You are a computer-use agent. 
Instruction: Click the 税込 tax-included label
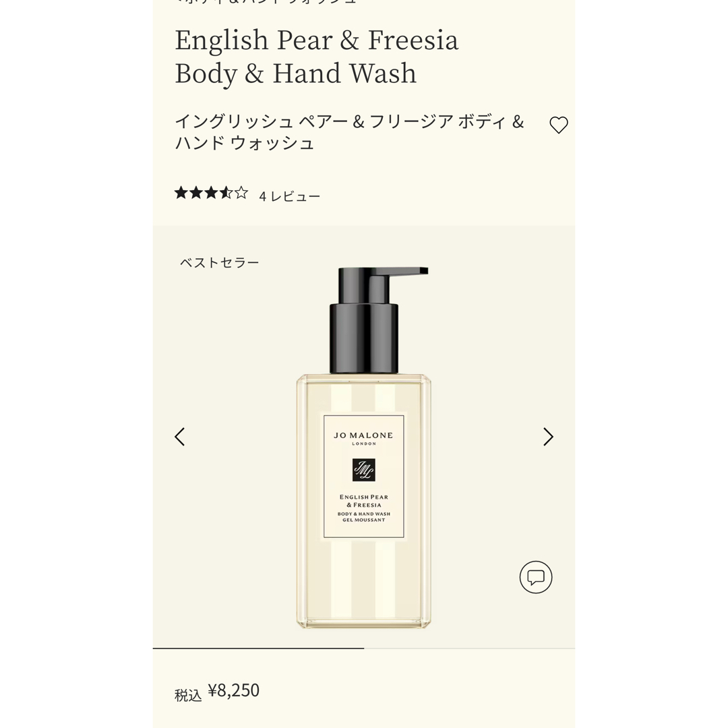coord(188,695)
